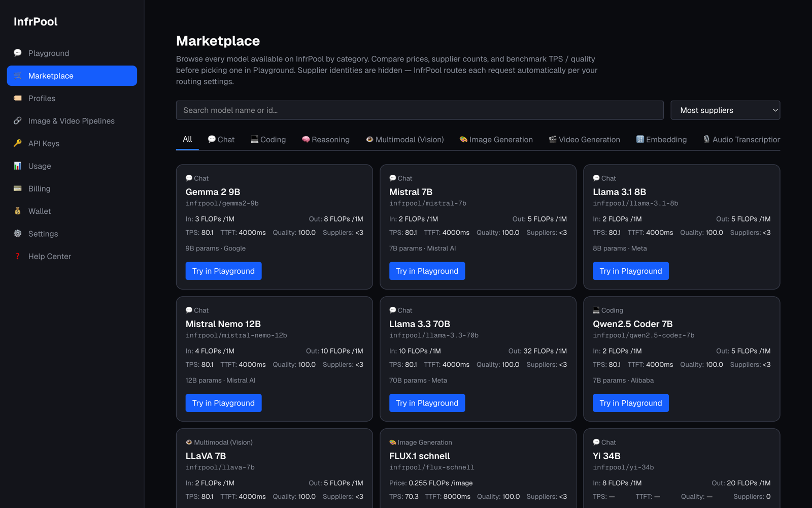Open the Help Center link
812x508 pixels.
(72, 256)
